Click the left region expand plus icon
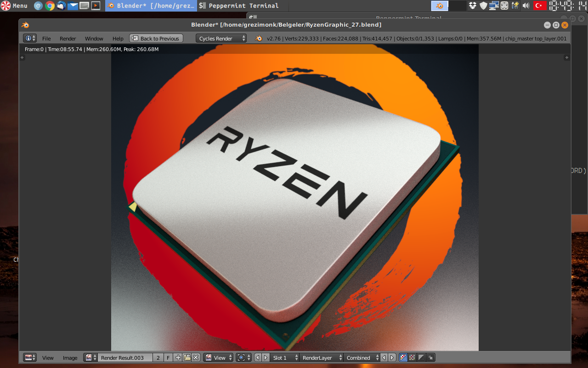The image size is (588, 368). (22, 57)
